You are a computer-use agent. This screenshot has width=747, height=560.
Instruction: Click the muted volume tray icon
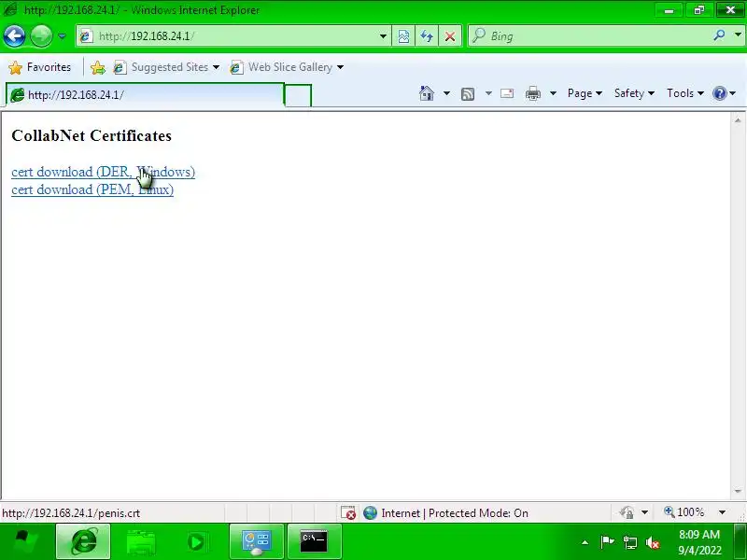[652, 542]
